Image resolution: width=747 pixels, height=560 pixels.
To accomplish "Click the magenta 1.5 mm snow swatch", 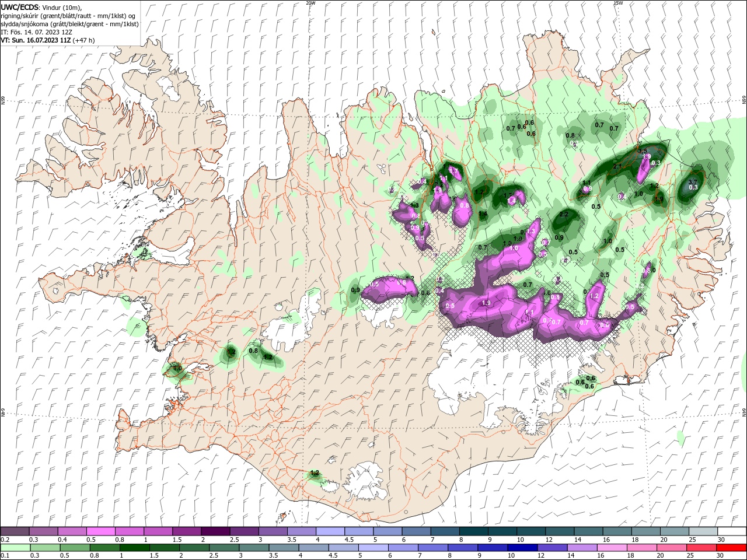I will pos(186,531).
